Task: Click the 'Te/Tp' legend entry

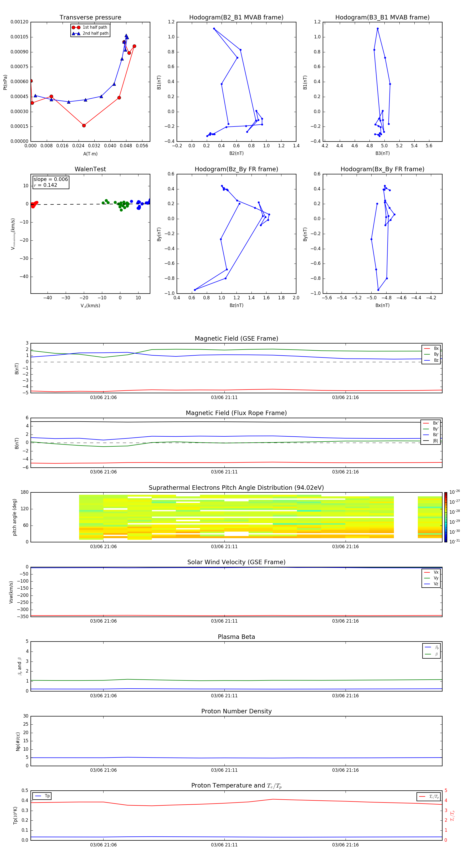Action: [429, 796]
